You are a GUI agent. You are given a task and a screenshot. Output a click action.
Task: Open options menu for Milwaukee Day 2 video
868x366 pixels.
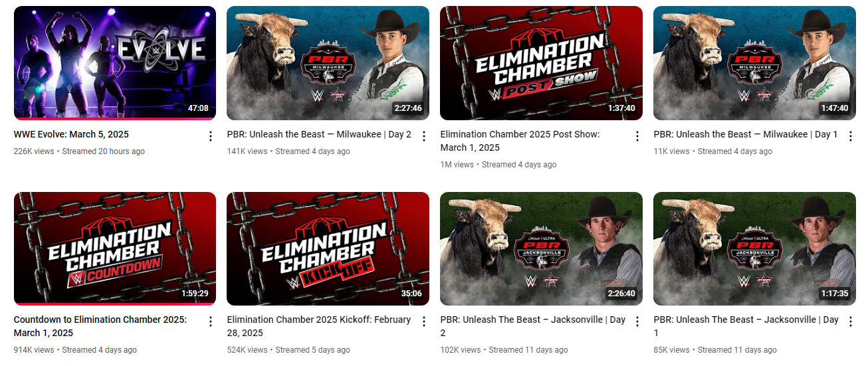[424, 136]
